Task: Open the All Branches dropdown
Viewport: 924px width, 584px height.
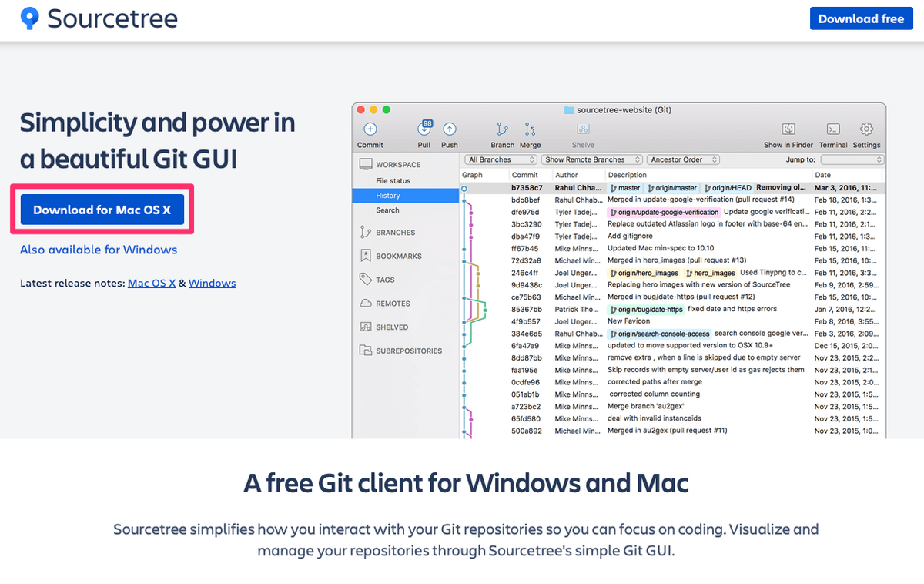Action: (x=500, y=159)
